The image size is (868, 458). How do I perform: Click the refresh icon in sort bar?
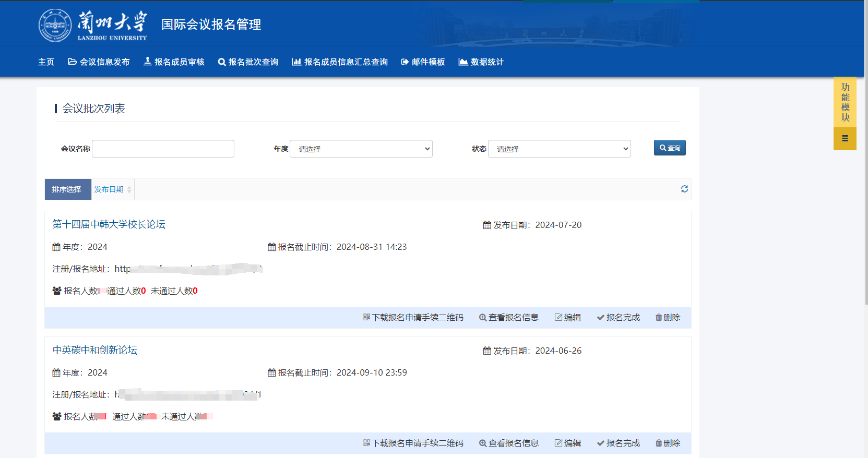coord(684,189)
